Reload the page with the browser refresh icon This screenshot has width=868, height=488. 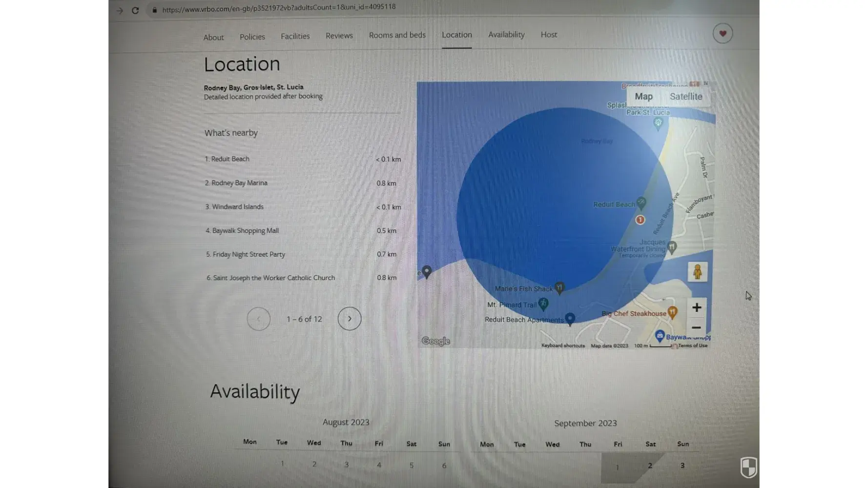tap(135, 10)
